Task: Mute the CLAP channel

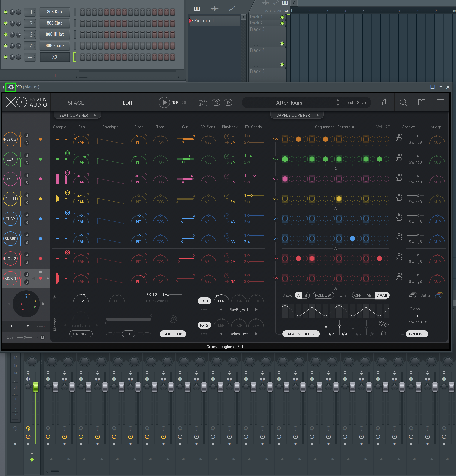Action: [x=27, y=215]
